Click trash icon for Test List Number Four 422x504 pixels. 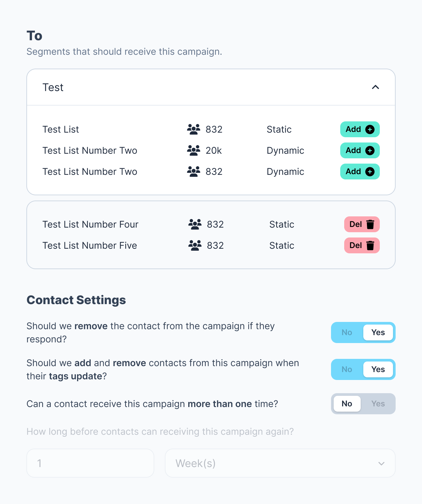pyautogui.click(x=370, y=224)
